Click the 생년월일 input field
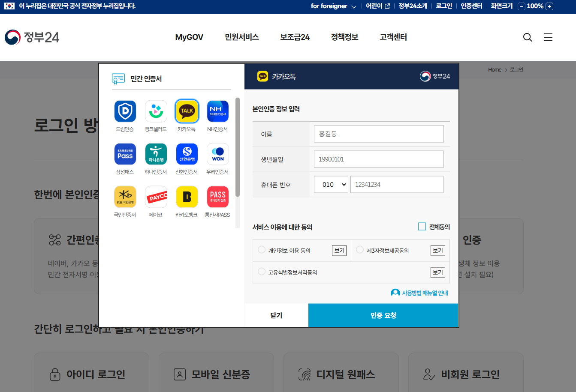 [379, 159]
